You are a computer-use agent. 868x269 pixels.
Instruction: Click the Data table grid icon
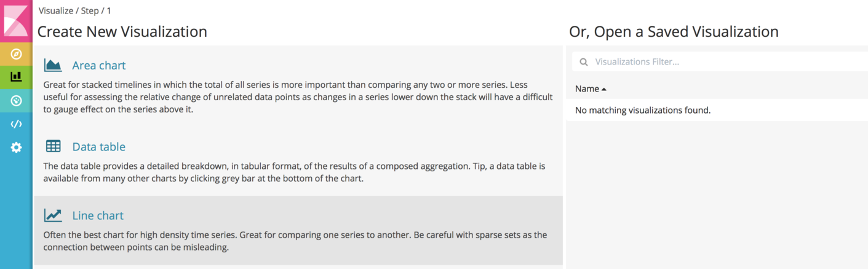54,146
